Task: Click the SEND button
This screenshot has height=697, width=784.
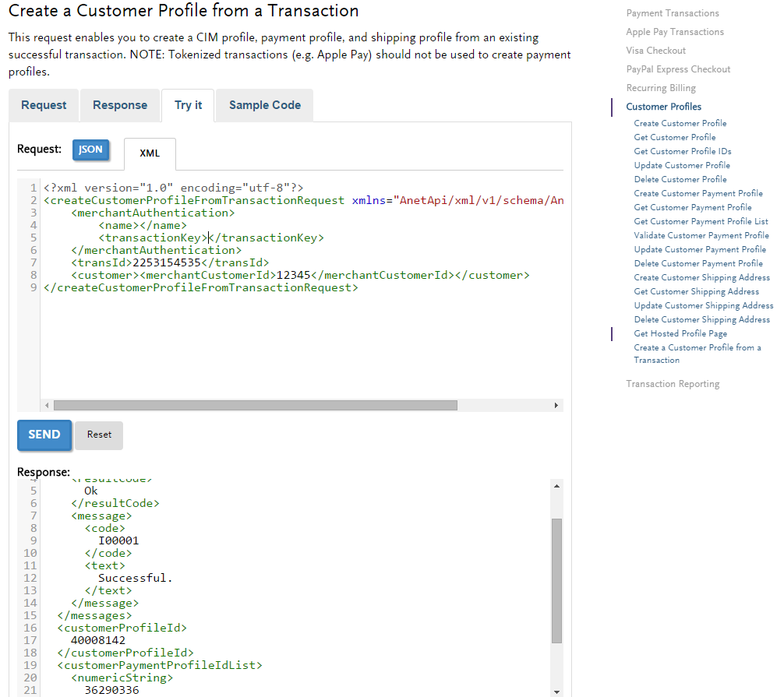Action: coord(44,435)
